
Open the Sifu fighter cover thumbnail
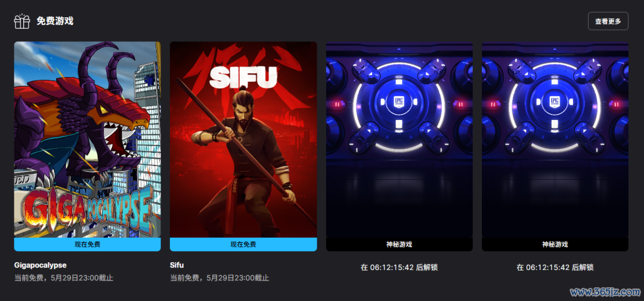click(x=243, y=139)
